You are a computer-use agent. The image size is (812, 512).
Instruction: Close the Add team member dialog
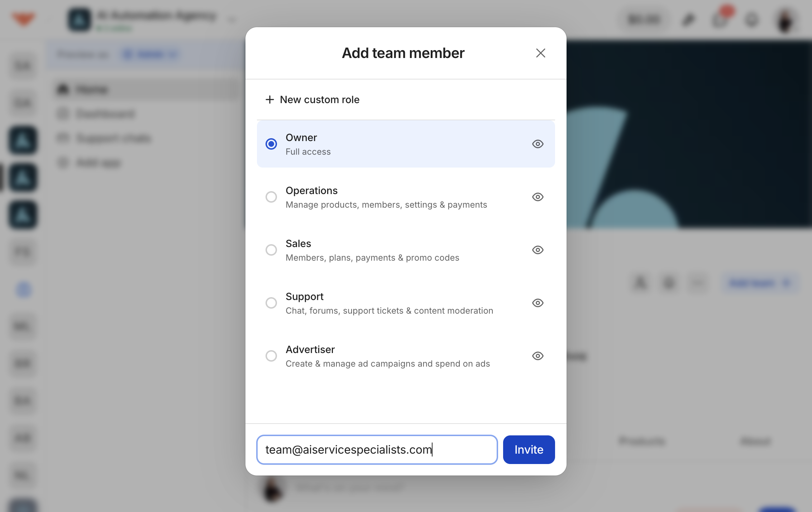540,53
